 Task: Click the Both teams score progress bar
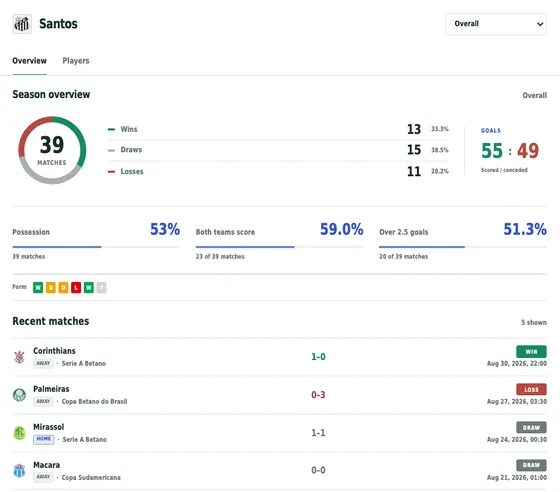click(280, 247)
